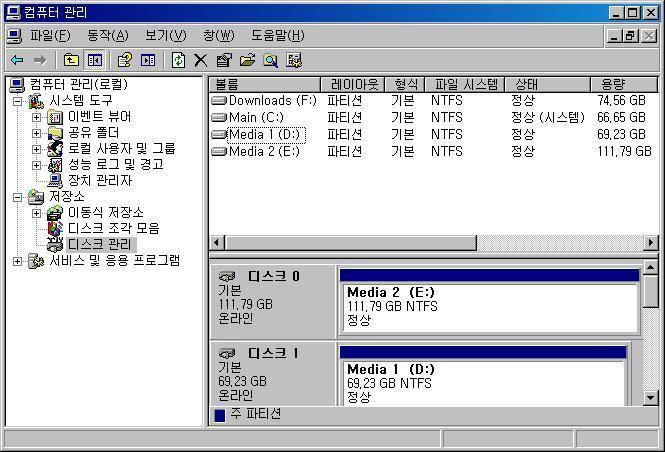Select the Media 1 (D:) volume row
665x452 pixels.
click(x=433, y=135)
